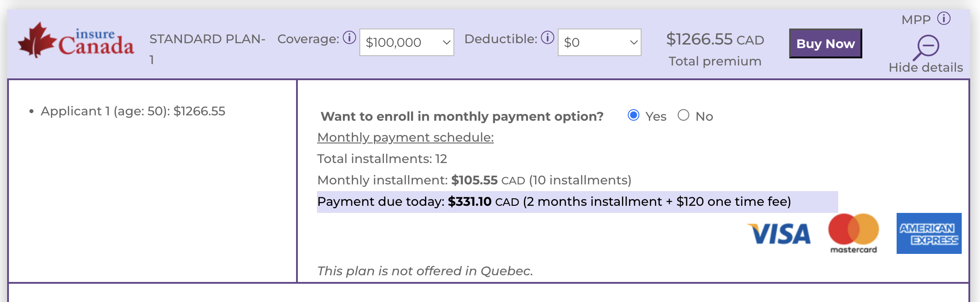Show MPP information via info icon
This screenshot has width=980, height=302.
(x=944, y=19)
